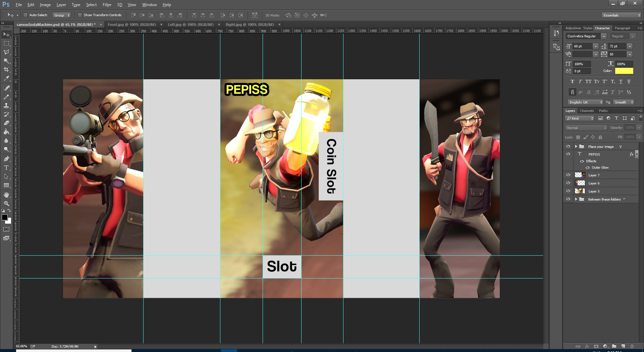Hide Layer 6
This screenshot has height=352, width=644.
pos(568,183)
